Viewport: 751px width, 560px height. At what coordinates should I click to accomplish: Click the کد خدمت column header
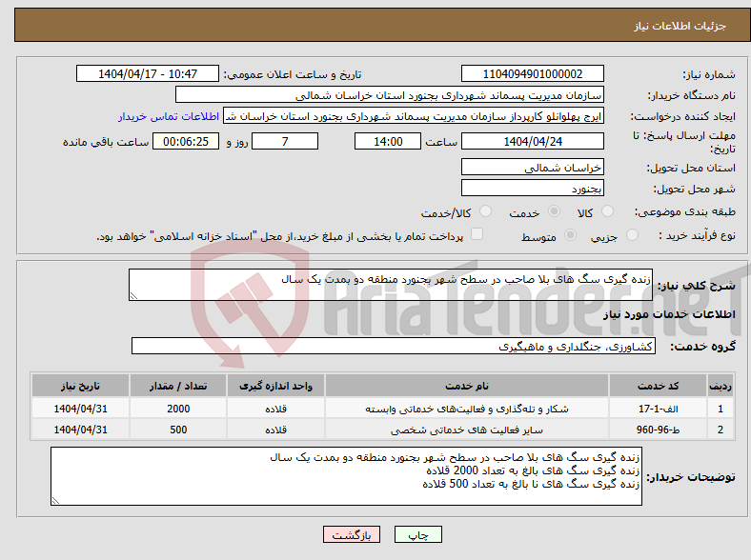[659, 386]
